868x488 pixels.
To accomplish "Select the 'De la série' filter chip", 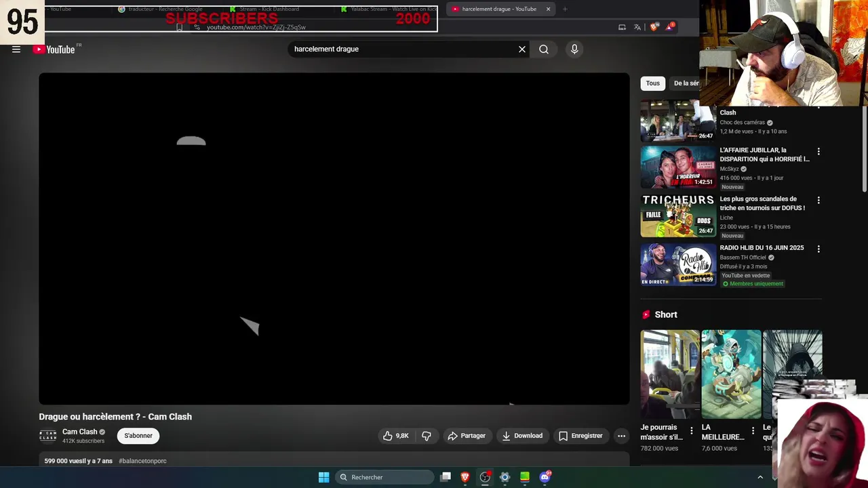I will 685,83.
